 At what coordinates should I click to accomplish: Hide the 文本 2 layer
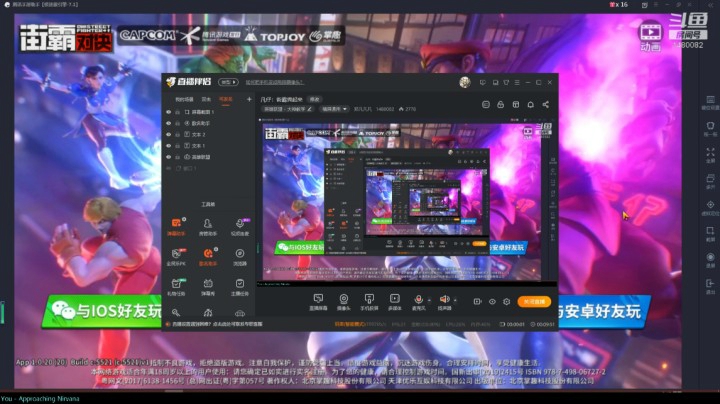coord(169,135)
